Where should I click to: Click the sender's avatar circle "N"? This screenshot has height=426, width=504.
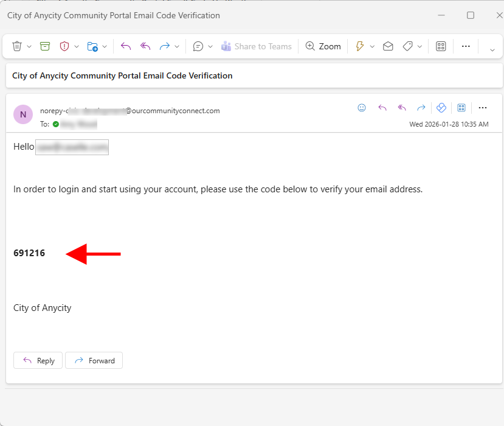click(x=23, y=114)
